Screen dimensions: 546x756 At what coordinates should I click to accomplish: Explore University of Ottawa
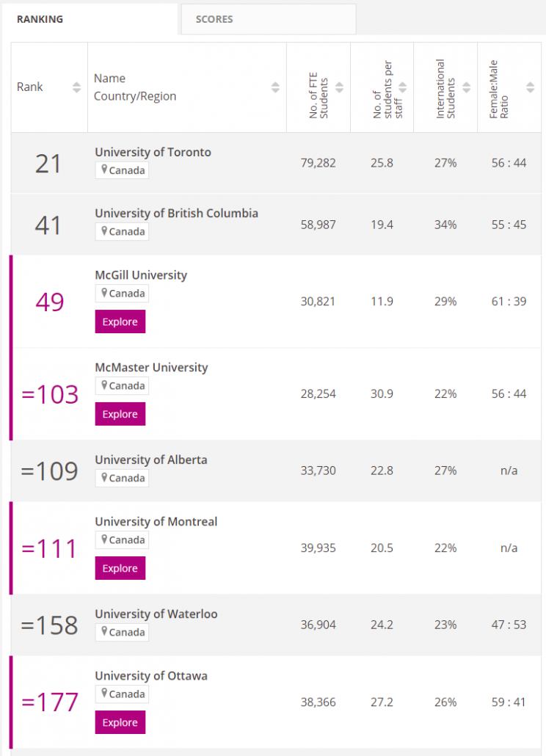tap(120, 722)
